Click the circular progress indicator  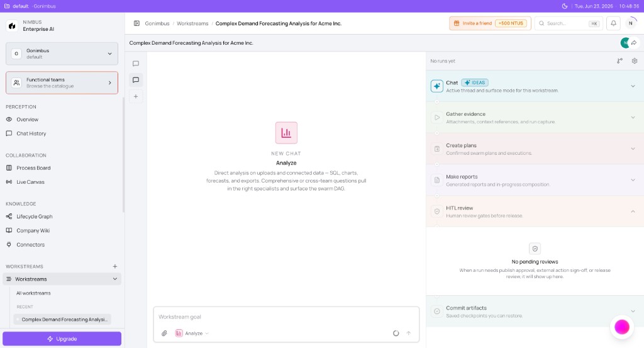click(x=396, y=333)
